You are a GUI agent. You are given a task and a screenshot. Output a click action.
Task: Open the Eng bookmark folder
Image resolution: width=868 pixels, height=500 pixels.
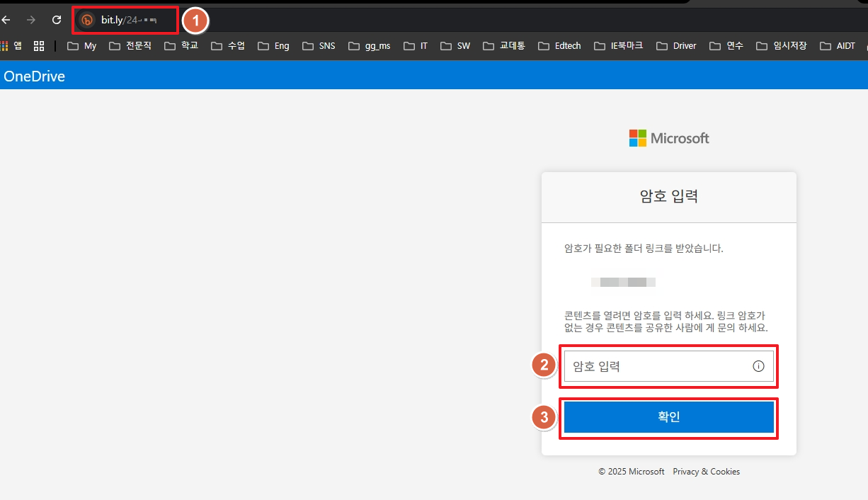tap(273, 45)
